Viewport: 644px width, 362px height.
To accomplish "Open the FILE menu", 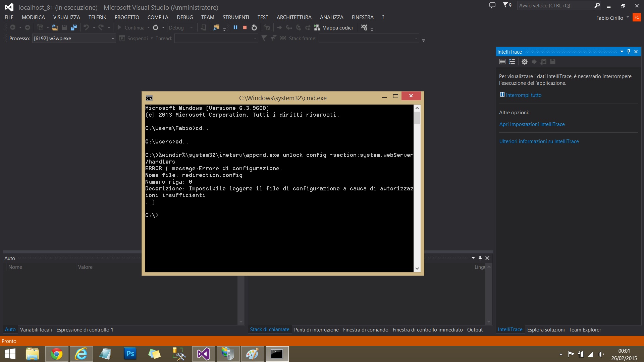I will (x=9, y=17).
